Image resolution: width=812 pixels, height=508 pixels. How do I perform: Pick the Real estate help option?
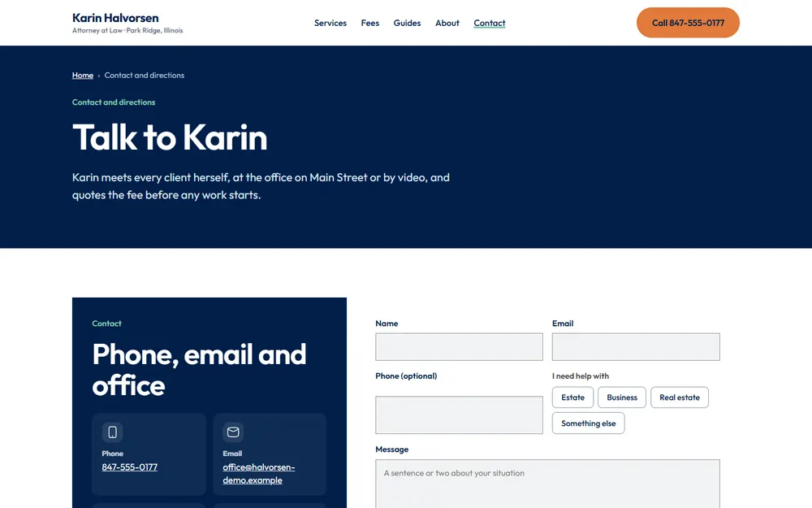(680, 397)
